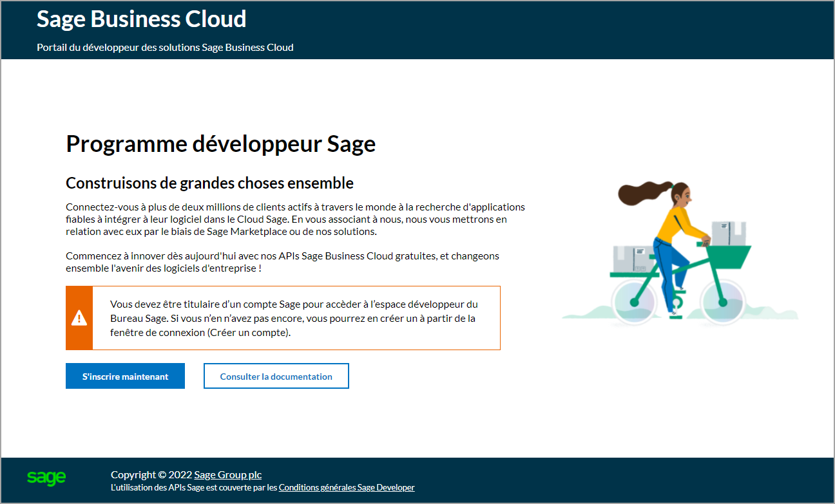Click the Sage Business Cloud header title

point(142,19)
